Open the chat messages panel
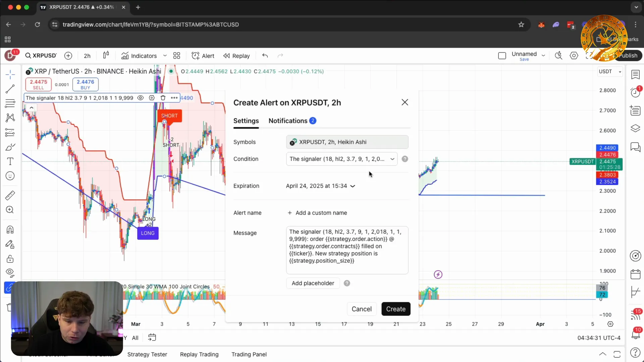 coord(635,147)
